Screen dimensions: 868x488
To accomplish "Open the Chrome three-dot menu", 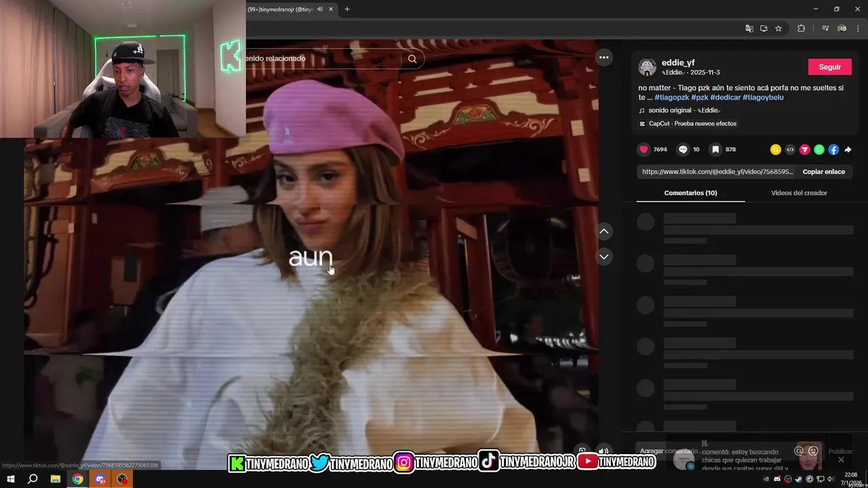I will (858, 28).
